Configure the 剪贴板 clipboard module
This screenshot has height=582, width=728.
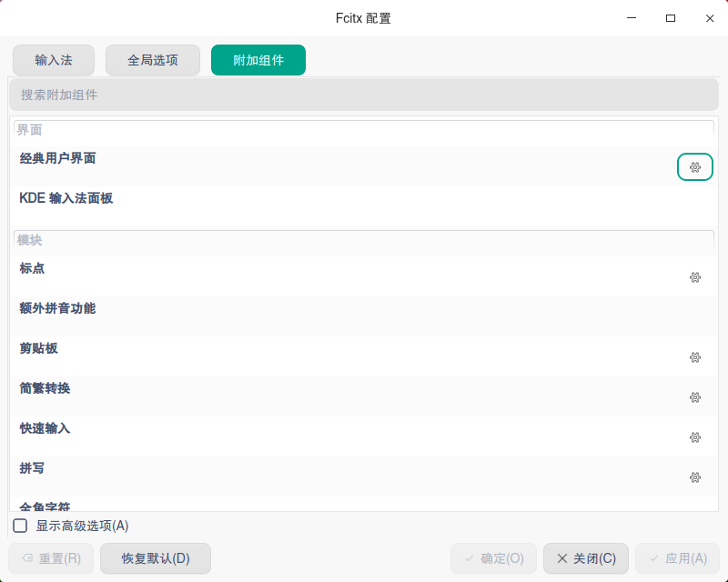694,357
